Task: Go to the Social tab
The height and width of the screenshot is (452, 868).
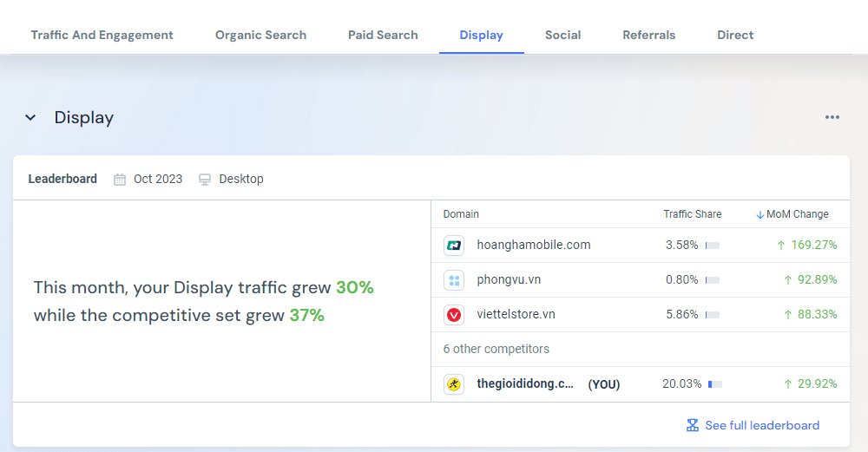Action: point(563,35)
